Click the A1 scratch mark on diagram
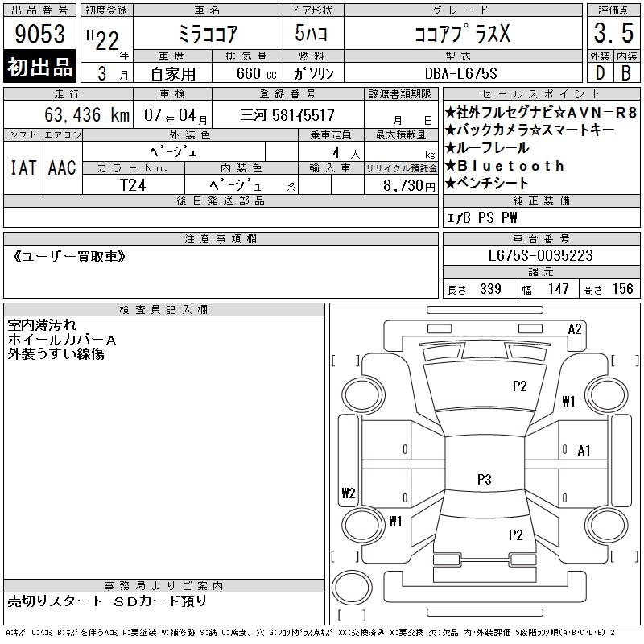The image size is (644, 644). pyautogui.click(x=584, y=451)
